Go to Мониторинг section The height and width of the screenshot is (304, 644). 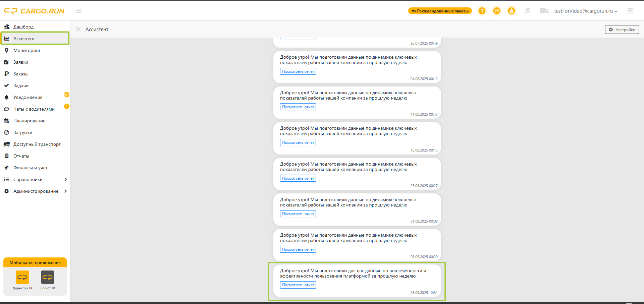35,50
